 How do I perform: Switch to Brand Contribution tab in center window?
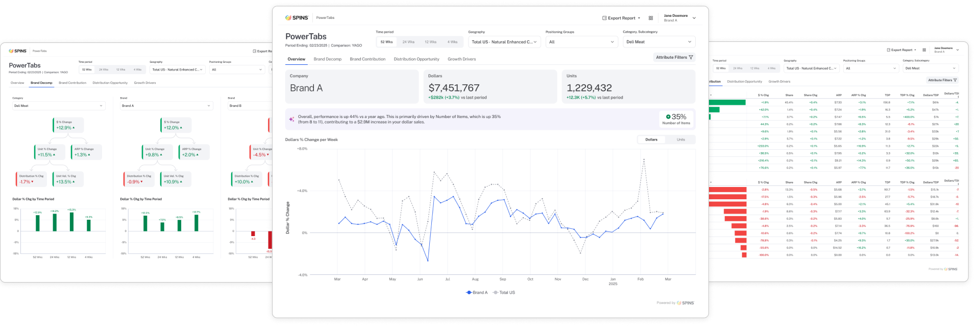367,59
